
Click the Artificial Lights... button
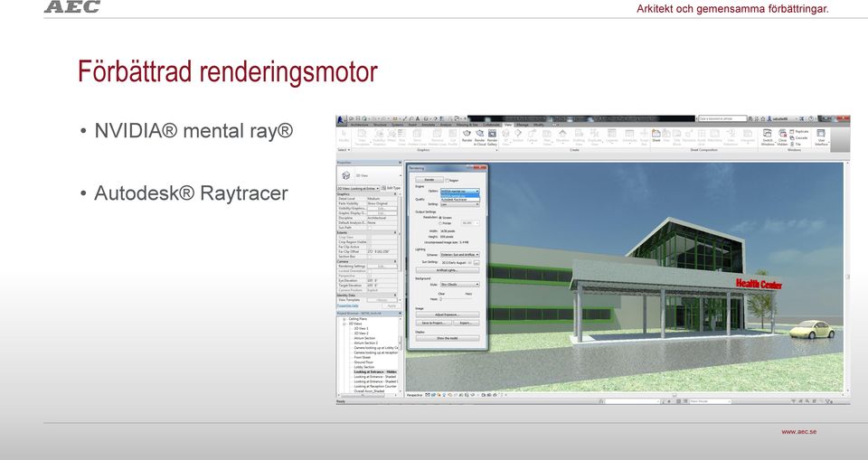click(448, 270)
